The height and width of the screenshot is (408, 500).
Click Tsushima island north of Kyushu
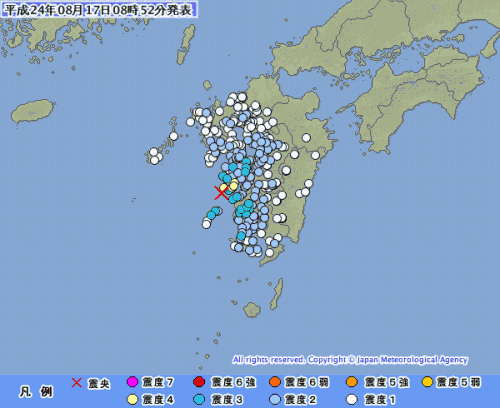pyautogui.click(x=186, y=44)
